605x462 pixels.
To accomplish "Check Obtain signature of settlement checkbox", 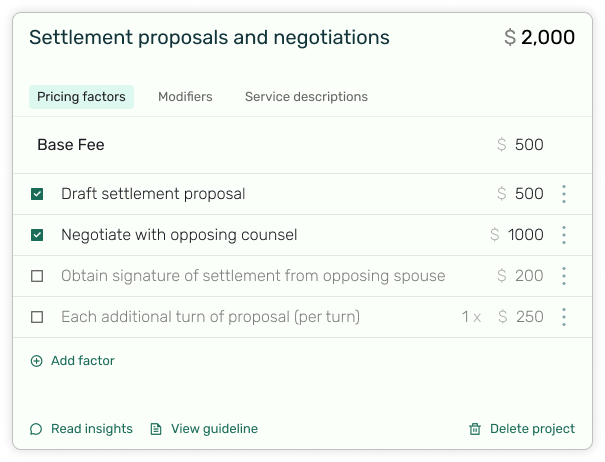I will coord(37,276).
